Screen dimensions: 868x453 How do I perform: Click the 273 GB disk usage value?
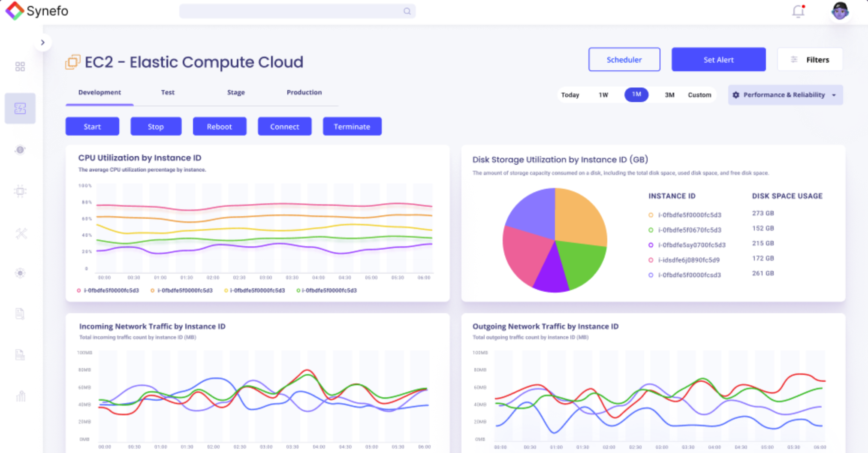click(x=763, y=213)
